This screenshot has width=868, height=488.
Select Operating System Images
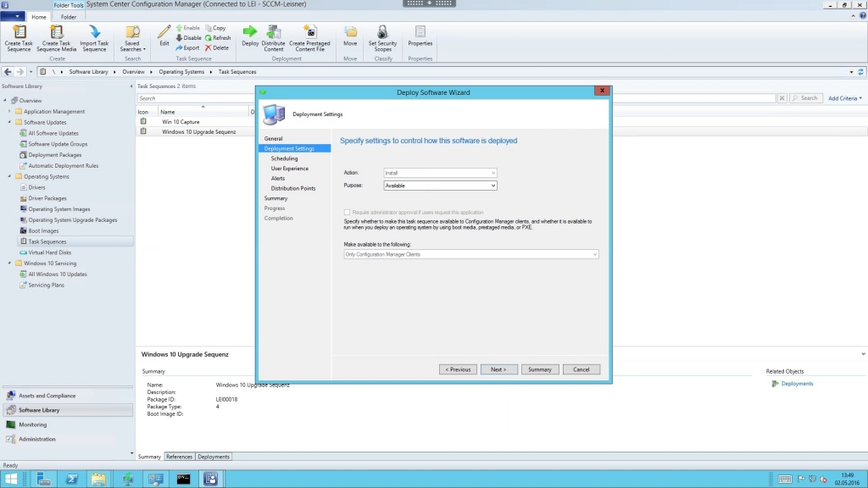58,209
